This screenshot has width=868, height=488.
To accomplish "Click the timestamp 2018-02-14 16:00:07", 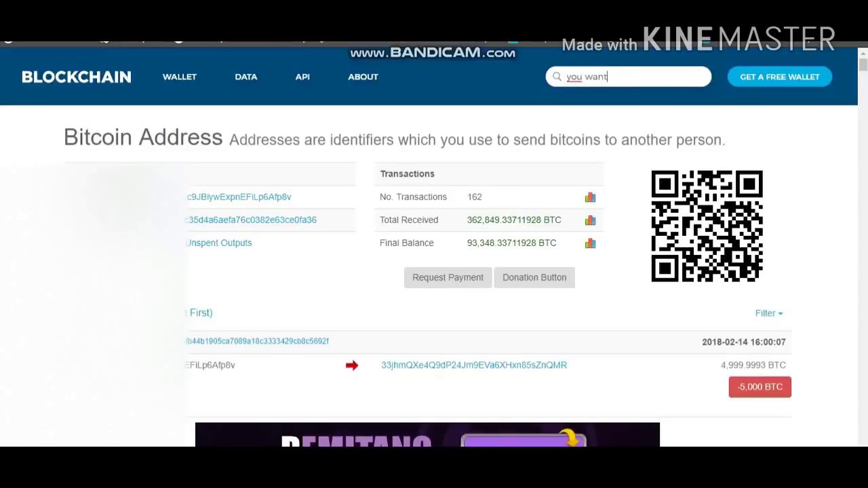I will [744, 342].
